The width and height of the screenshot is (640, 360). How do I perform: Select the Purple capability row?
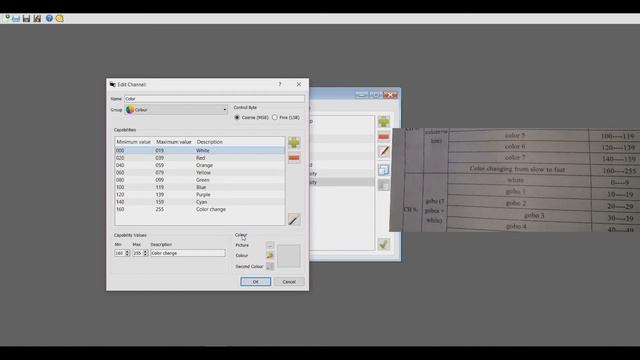click(x=200, y=195)
